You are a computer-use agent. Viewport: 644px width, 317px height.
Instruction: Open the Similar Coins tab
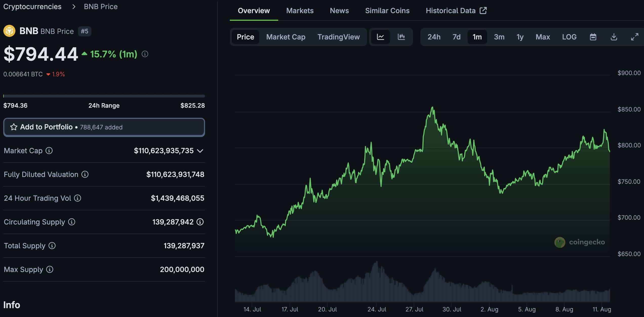[387, 11]
